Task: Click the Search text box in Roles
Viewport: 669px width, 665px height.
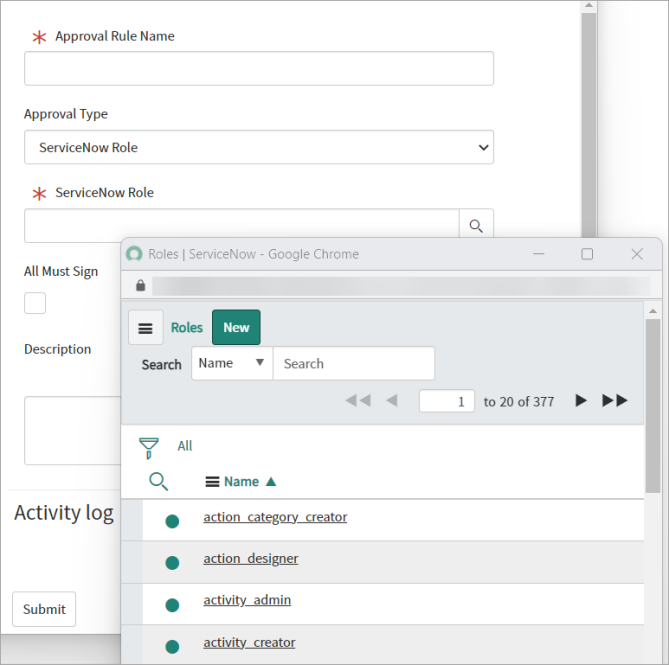Action: pos(354,363)
